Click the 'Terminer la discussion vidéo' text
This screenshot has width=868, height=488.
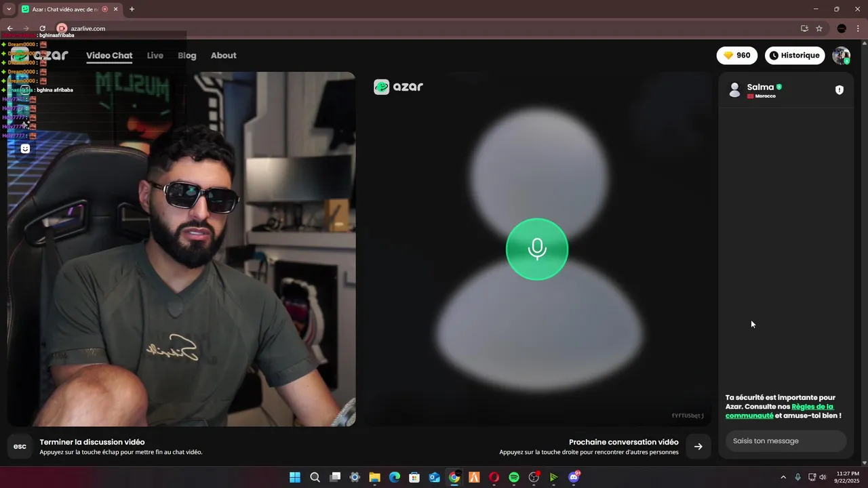92,442
